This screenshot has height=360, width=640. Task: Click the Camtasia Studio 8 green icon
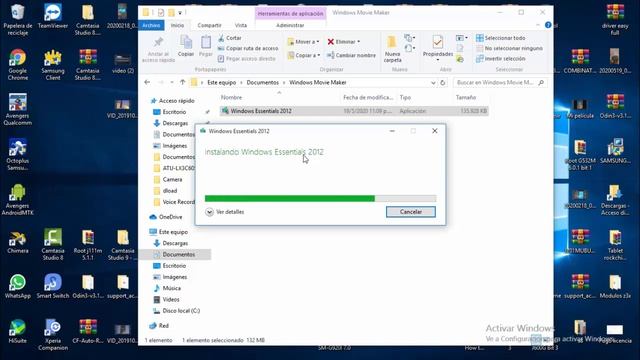pyautogui.click(x=53, y=244)
